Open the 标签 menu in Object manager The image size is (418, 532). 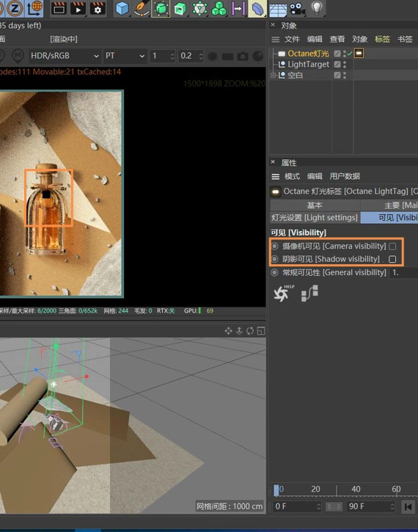(382, 40)
